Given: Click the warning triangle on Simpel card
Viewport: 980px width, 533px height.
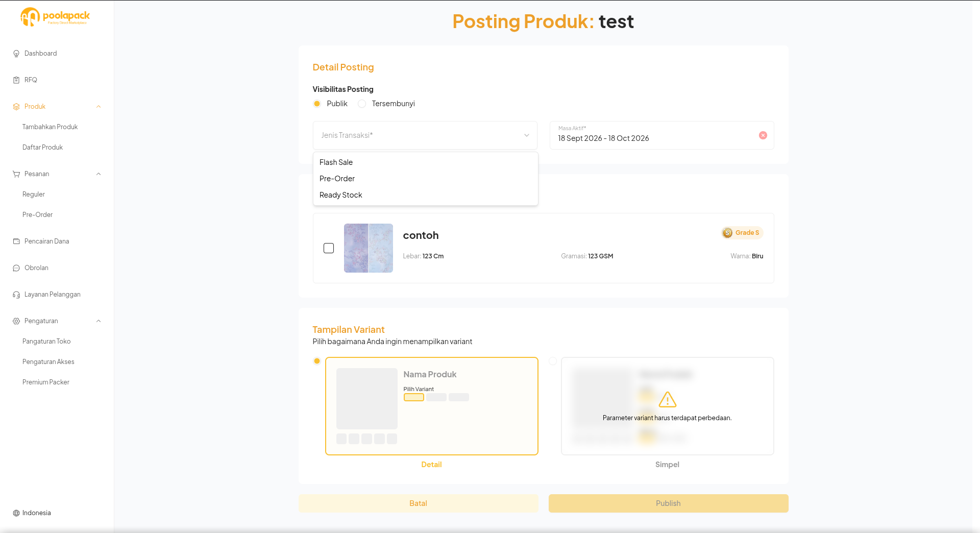Looking at the screenshot, I should point(668,400).
